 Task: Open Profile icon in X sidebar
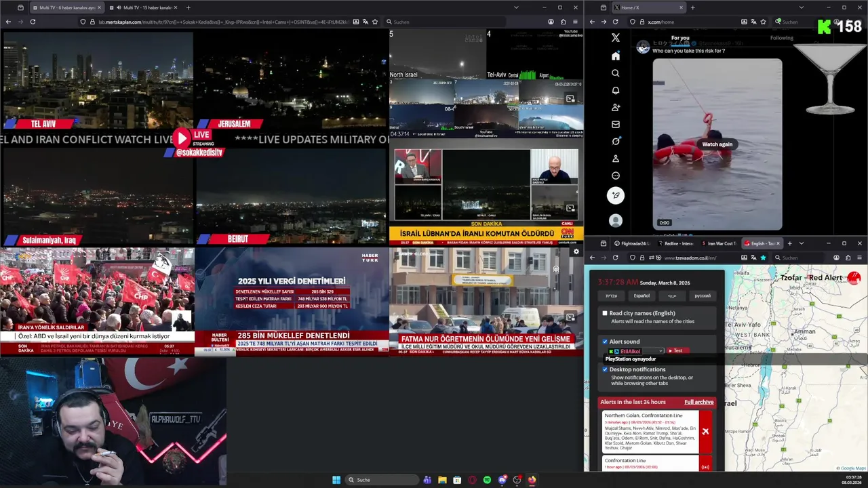tap(616, 159)
